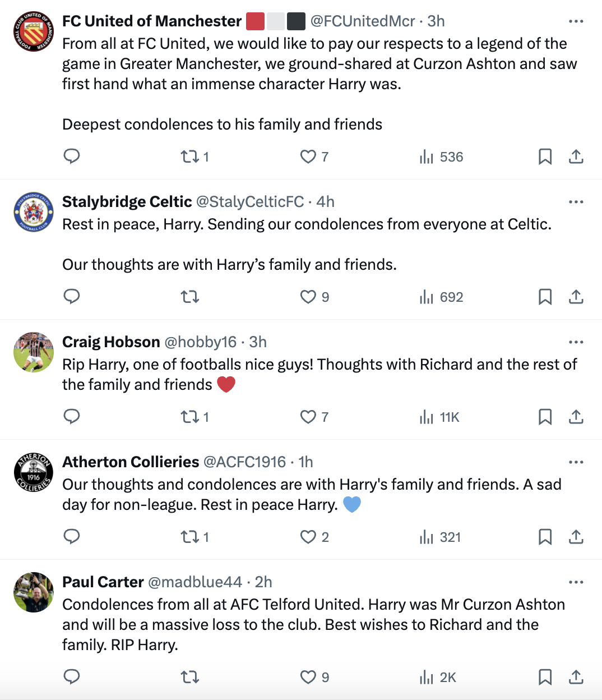Reply to Paul Carter's tweet

click(x=72, y=677)
